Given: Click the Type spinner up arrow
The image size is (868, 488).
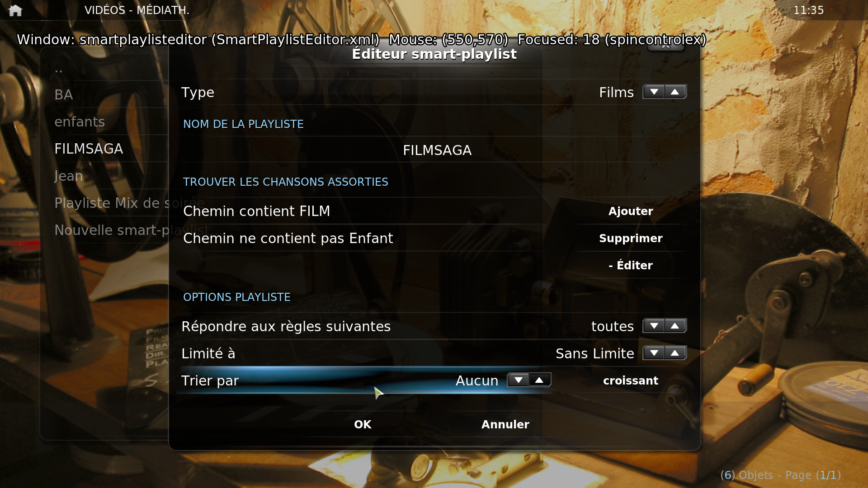Looking at the screenshot, I should click(675, 92).
